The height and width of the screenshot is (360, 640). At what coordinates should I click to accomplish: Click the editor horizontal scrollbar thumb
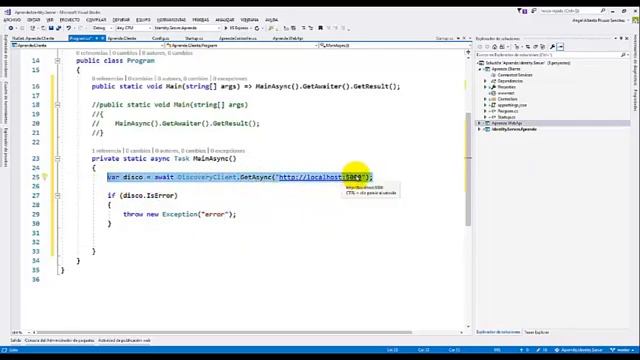pos(224,332)
